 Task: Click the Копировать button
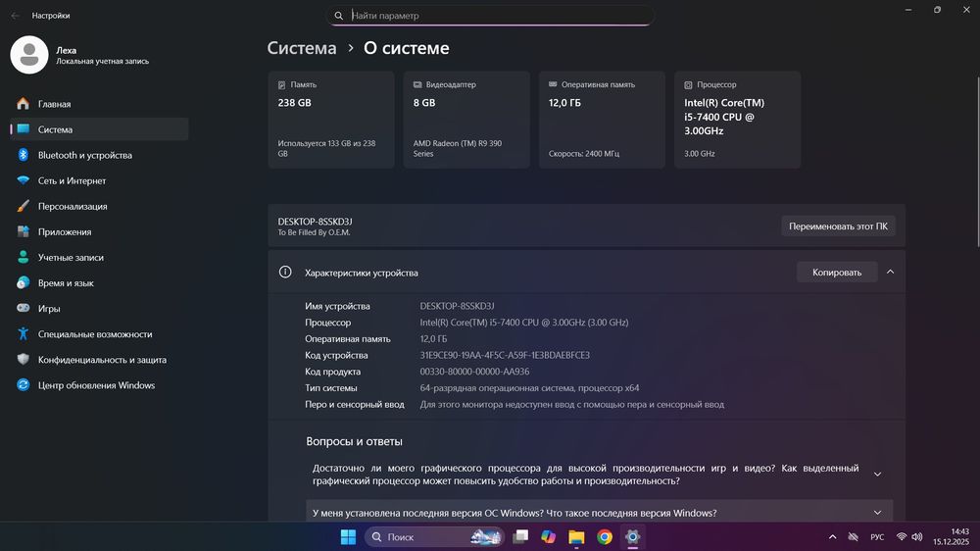[837, 272]
